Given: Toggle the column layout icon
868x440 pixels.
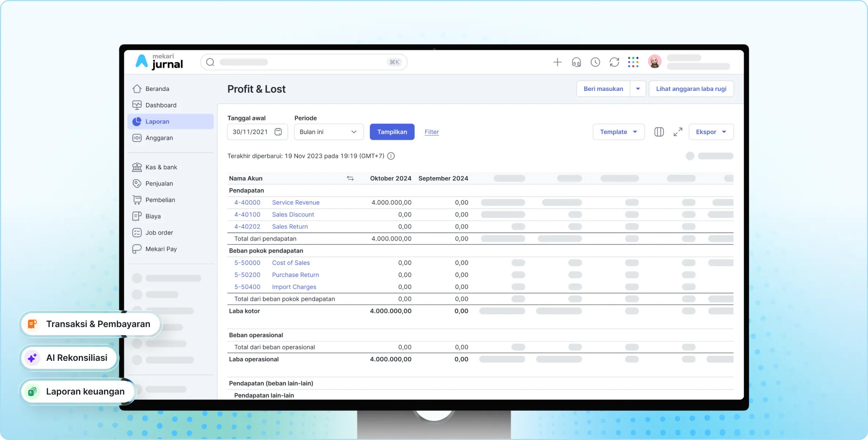Looking at the screenshot, I should [x=659, y=132].
